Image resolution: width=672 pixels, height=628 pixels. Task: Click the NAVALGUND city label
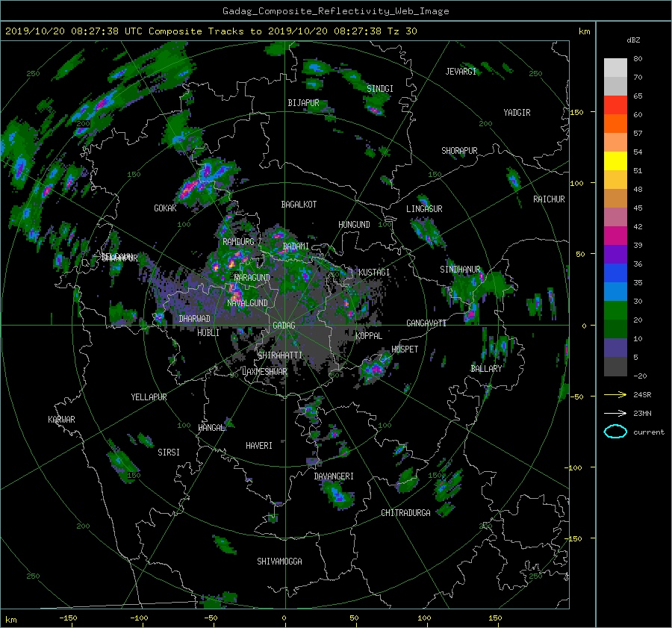(247, 303)
